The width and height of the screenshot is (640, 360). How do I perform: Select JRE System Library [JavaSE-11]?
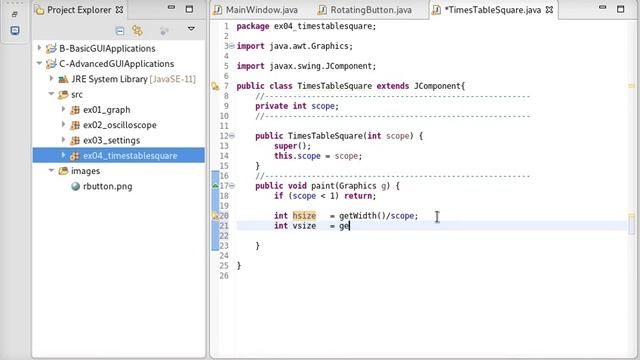[133, 79]
